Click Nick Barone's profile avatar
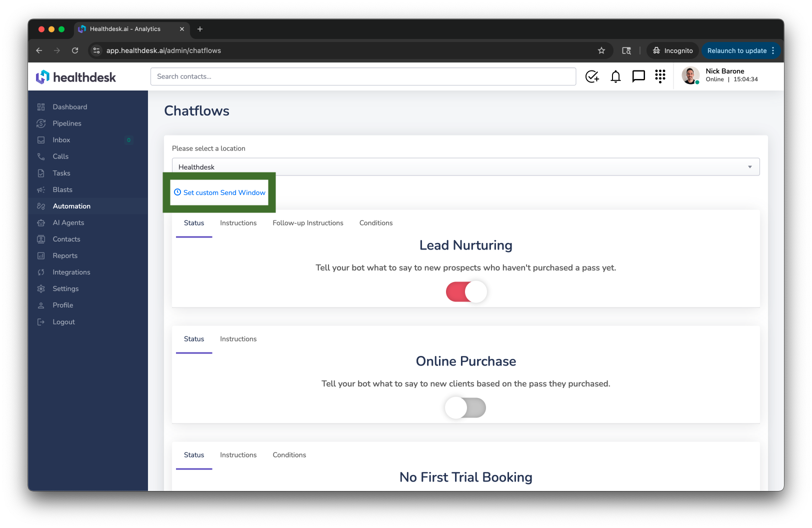Screen dimensions: 812x528 pyautogui.click(x=690, y=75)
